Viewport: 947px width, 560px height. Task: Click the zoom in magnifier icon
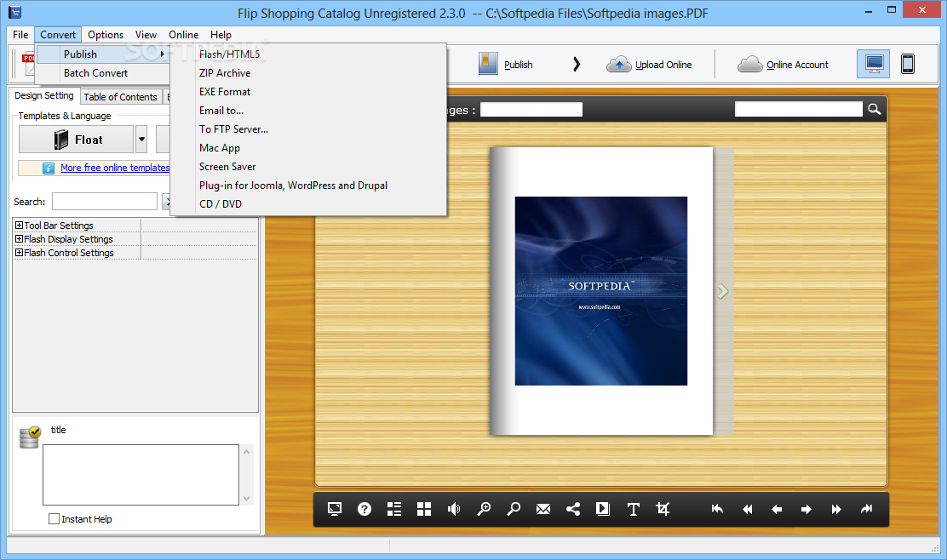click(x=484, y=509)
